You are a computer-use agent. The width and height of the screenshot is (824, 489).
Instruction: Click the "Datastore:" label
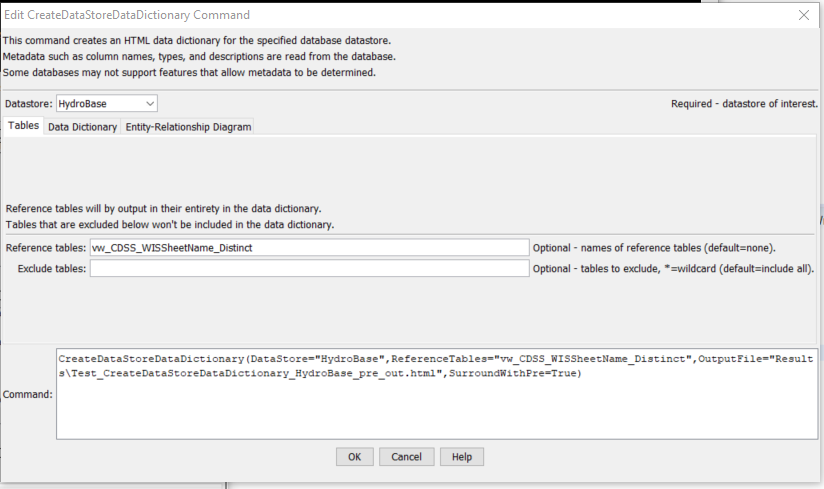[x=29, y=104]
